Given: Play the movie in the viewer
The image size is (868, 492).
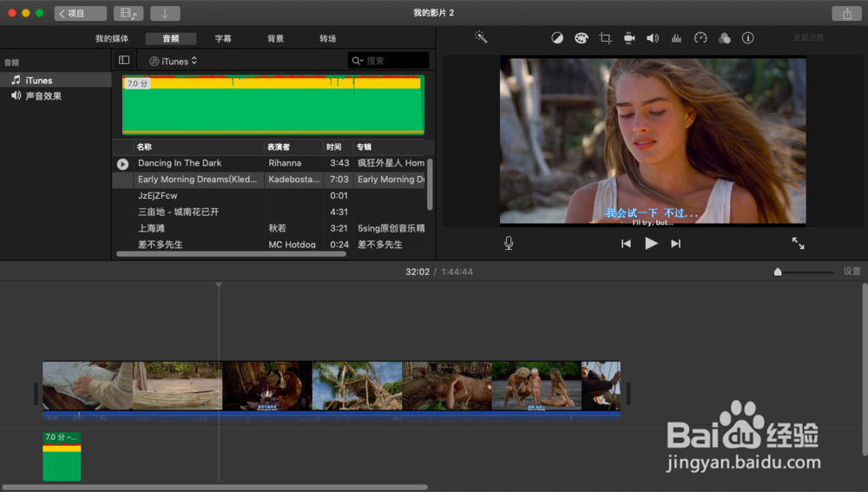Looking at the screenshot, I should click(651, 244).
